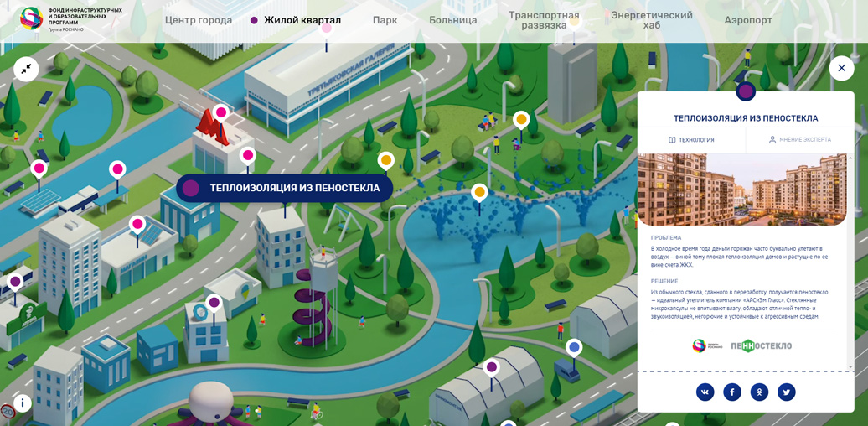The height and width of the screenshot is (426, 868).
Task: Share via the Facebook icon
Action: pyautogui.click(x=732, y=392)
